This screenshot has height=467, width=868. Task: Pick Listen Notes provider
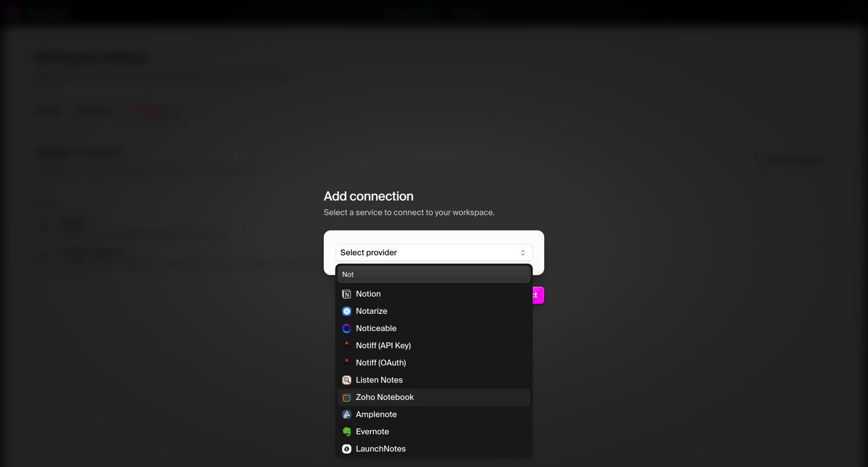434,380
